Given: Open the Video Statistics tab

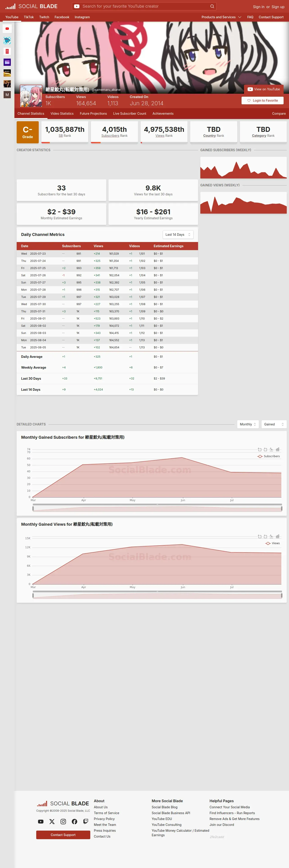Looking at the screenshot, I should point(62,114).
